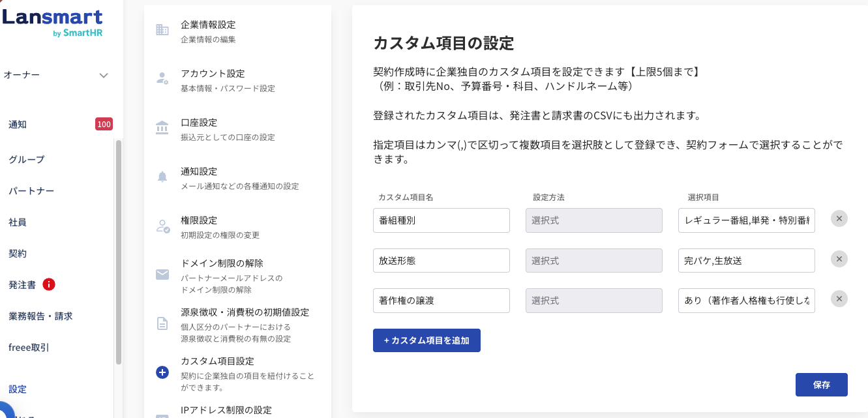The width and height of the screenshot is (868, 418).
Task: Delete the 放送形態 custom item row
Action: click(839, 259)
